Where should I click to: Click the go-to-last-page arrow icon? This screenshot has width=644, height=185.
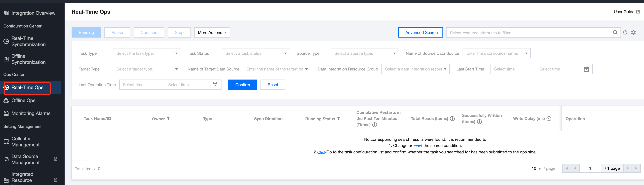click(x=636, y=168)
